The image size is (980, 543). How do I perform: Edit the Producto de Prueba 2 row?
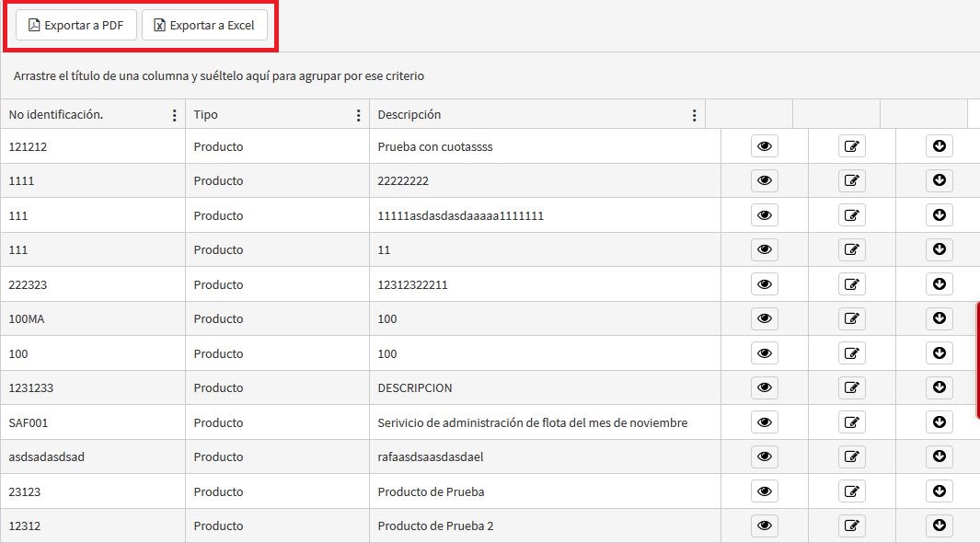[851, 526]
